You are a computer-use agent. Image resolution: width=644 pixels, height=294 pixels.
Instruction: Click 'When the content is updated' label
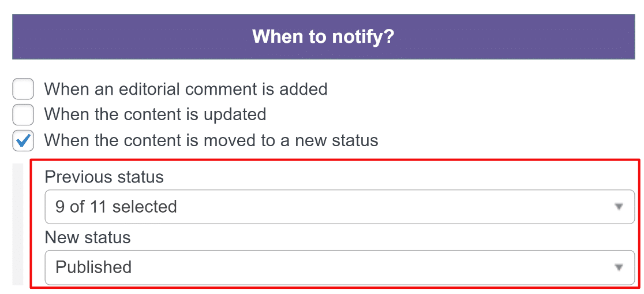155,115
